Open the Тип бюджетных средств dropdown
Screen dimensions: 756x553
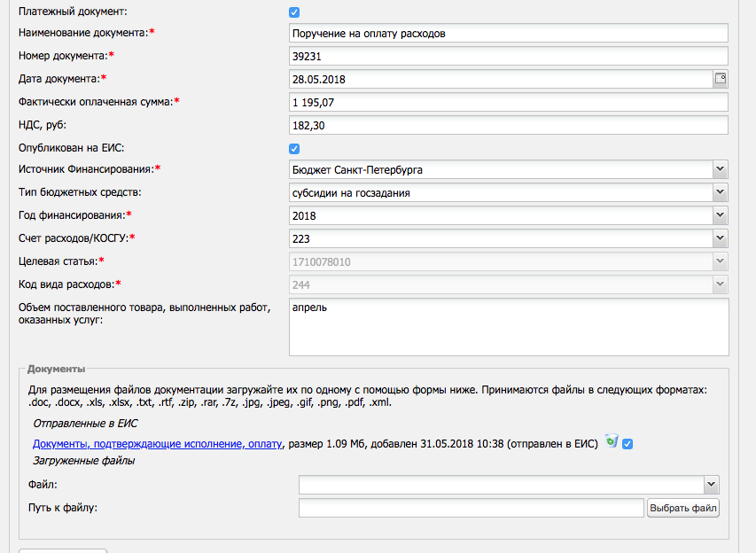click(x=720, y=192)
